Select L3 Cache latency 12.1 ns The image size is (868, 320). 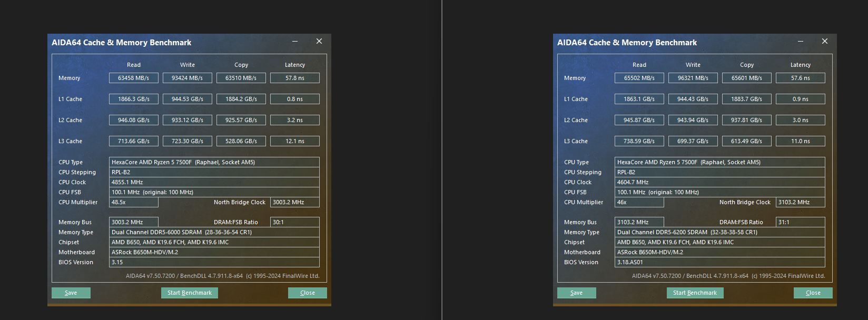coord(295,141)
